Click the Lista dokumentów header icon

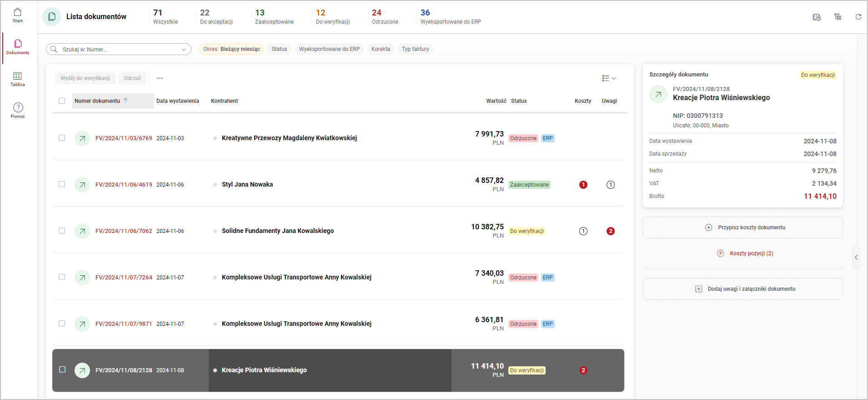pyautogui.click(x=52, y=17)
